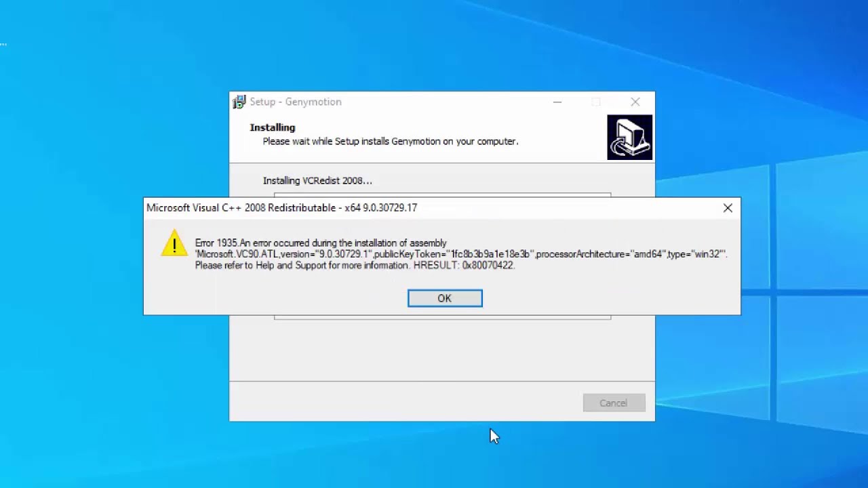Click the greyed-out Cancel button
Viewport: 868px width, 488px height.
pyautogui.click(x=614, y=403)
